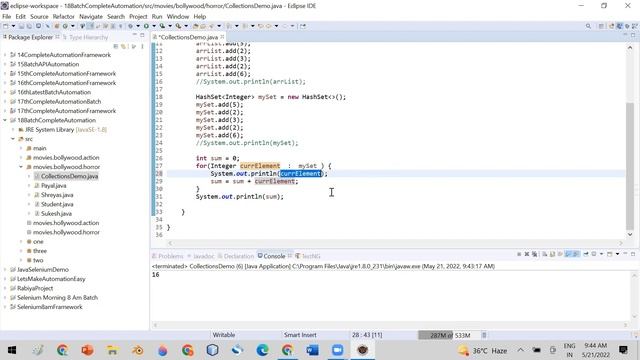
Task: Click the green Run button in toolbar
Action: pos(146,26)
